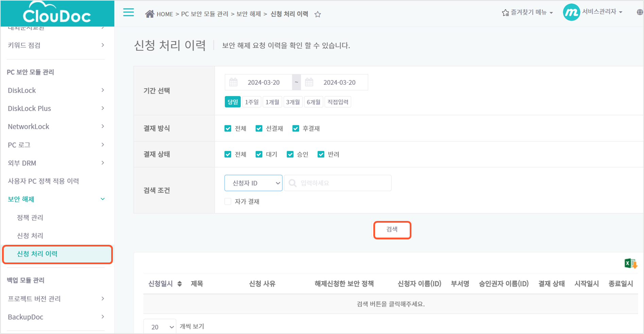644x334 pixels.
Task: Select 6개월 period button
Action: pyautogui.click(x=313, y=102)
